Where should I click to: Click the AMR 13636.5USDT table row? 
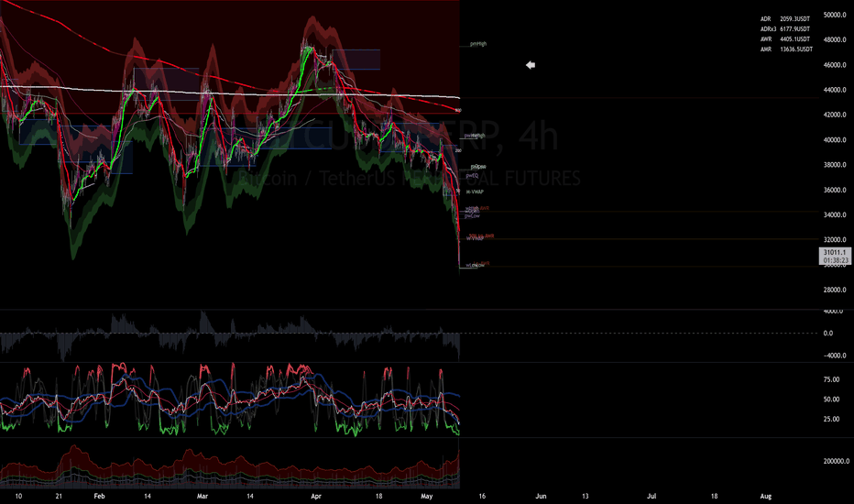pos(786,49)
